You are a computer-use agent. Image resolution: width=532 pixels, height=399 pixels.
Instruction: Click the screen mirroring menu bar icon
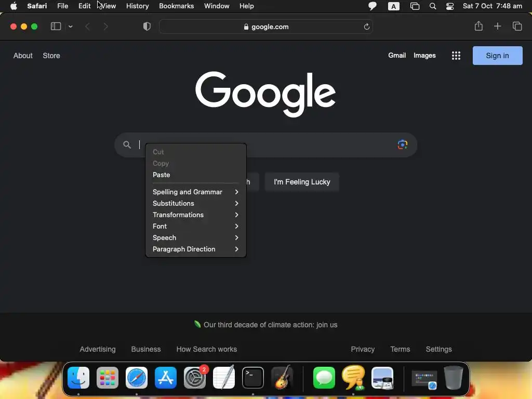click(415, 6)
